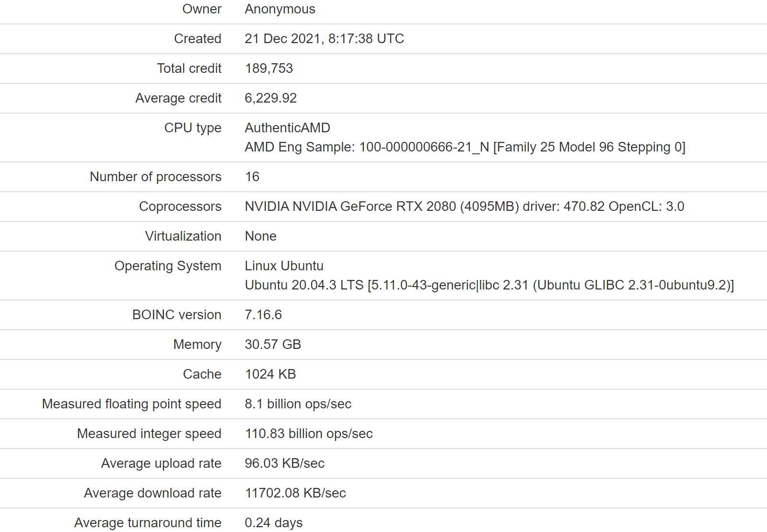Click the Average upload rate value 96.03 KB/sec
The width and height of the screenshot is (767, 532).
(285, 463)
